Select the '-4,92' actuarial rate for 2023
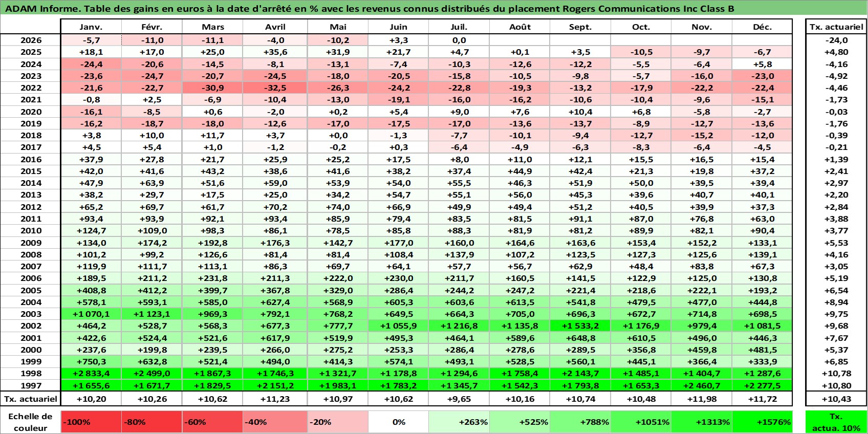 tap(836, 76)
